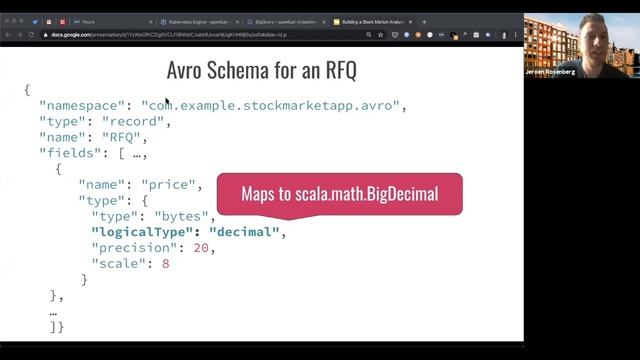Open the Chrome three-dot menu
640x360 pixels.
click(516, 35)
